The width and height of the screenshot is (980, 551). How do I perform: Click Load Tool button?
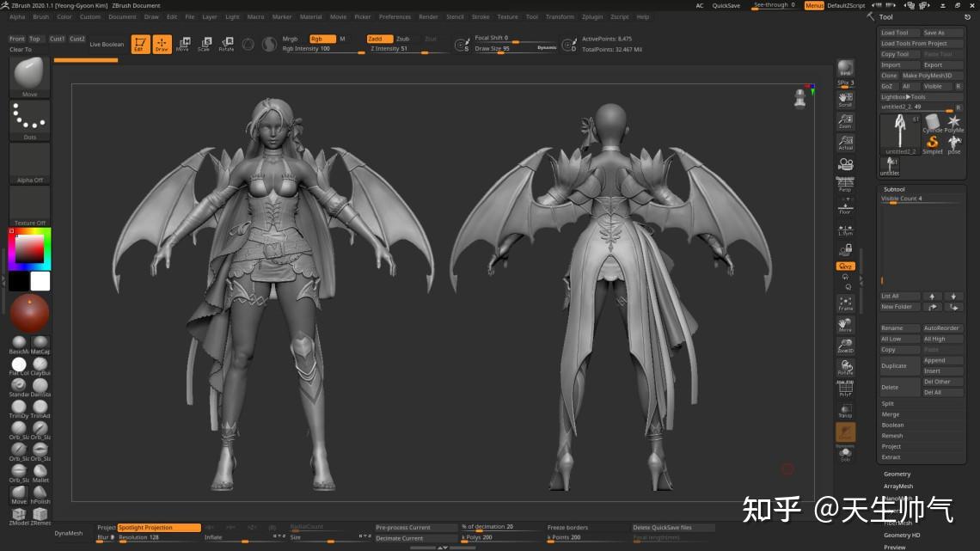pos(898,33)
